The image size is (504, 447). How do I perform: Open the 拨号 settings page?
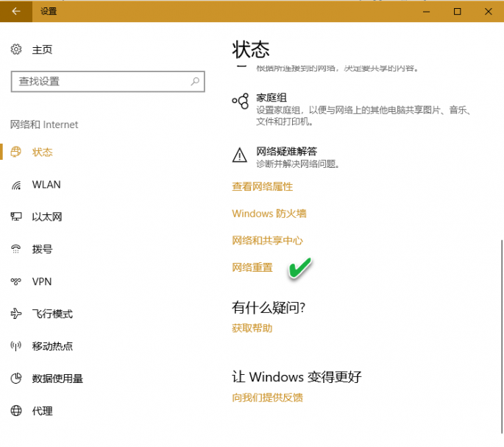tap(42, 249)
